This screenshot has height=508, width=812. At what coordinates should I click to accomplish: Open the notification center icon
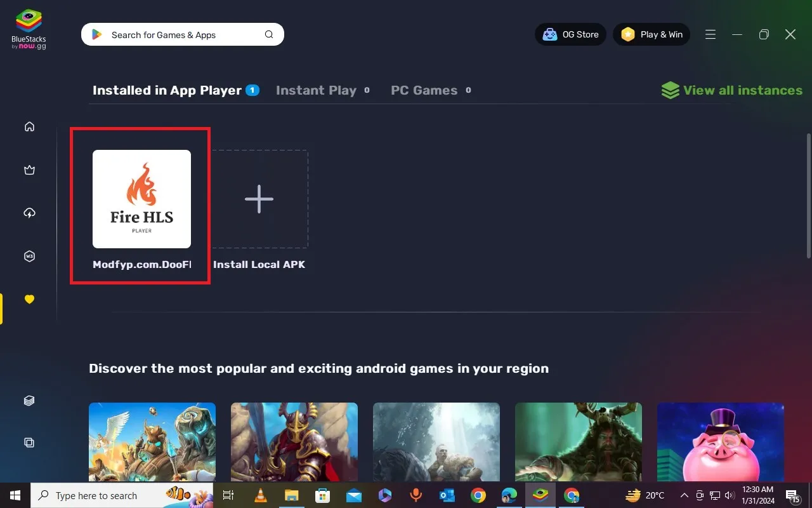(793, 495)
